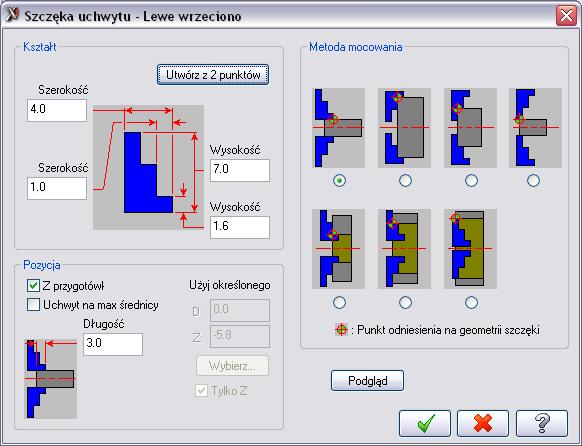This screenshot has width=582, height=446.
Task: Click the second clamping method picture in the top row
Action: (404, 128)
